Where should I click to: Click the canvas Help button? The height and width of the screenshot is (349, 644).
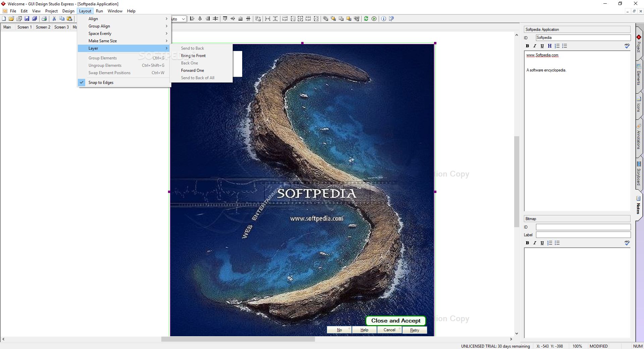pos(364,330)
